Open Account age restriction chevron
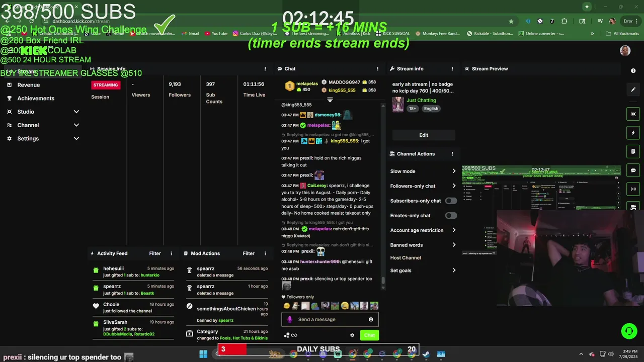This screenshot has width=644, height=362. pyautogui.click(x=454, y=230)
